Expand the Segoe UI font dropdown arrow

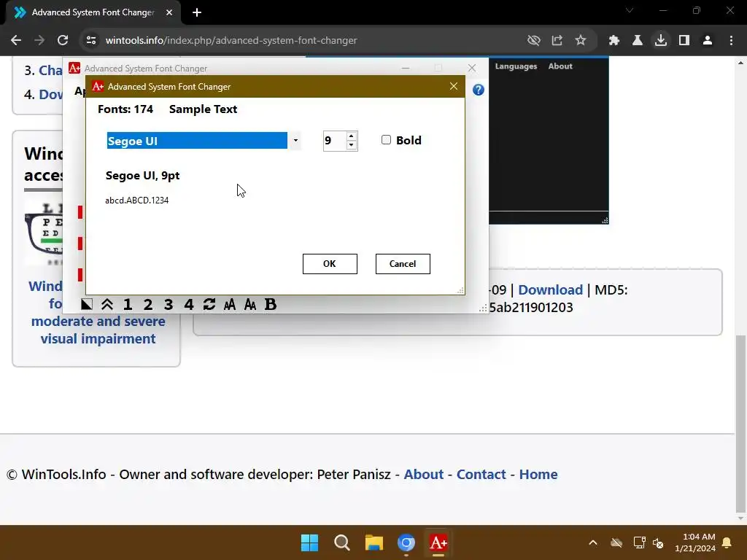(295, 141)
